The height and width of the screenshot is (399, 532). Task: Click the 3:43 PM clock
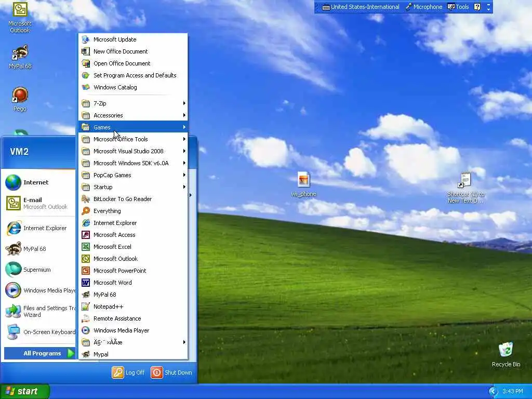pos(513,392)
